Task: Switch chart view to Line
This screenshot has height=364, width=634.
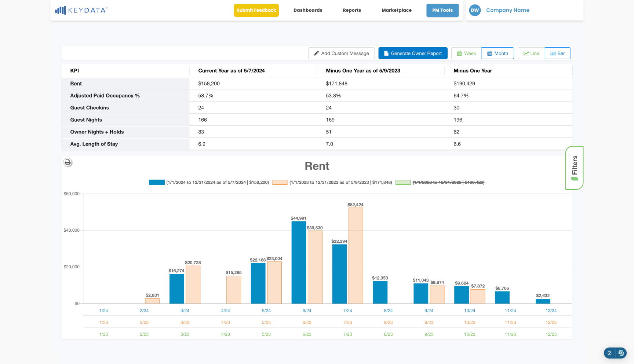Action: pos(531,53)
